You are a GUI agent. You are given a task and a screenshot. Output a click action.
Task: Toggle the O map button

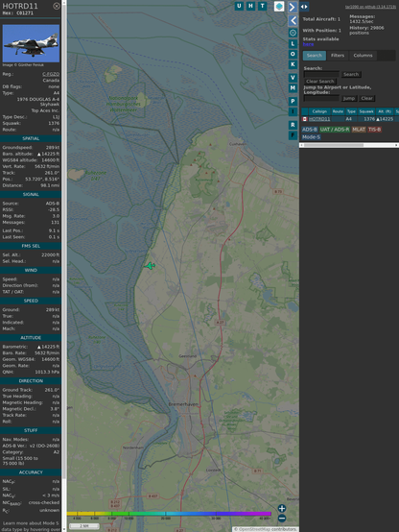click(293, 54)
